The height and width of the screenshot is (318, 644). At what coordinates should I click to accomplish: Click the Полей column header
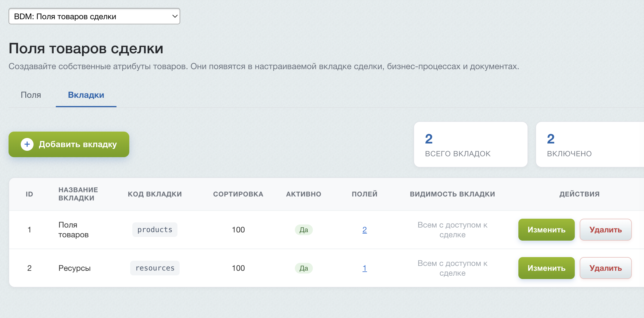tap(364, 194)
